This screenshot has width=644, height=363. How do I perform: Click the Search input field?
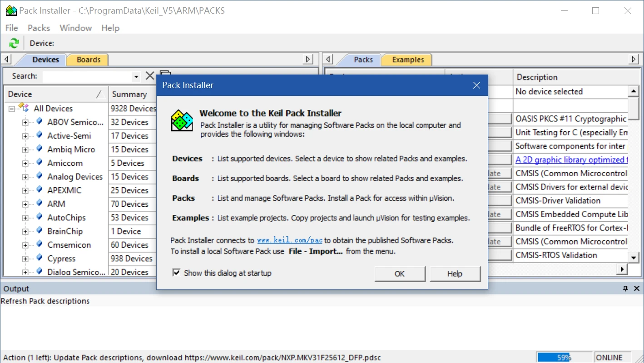(88, 76)
